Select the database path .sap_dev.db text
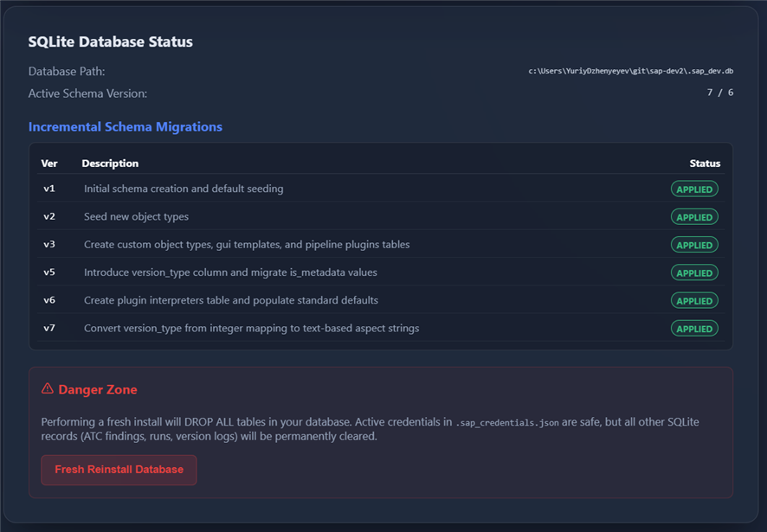 [x=630, y=72]
